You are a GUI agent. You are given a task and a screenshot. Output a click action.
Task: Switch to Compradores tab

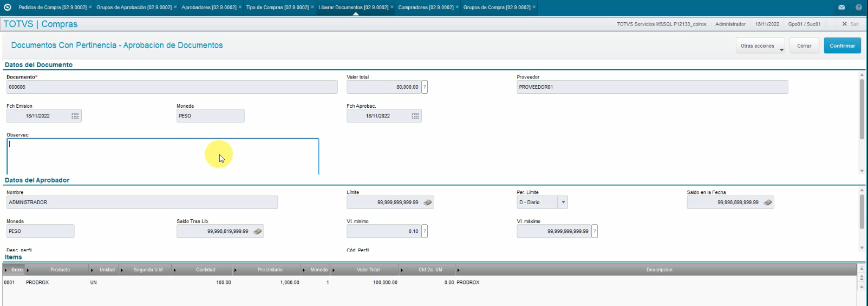426,7
